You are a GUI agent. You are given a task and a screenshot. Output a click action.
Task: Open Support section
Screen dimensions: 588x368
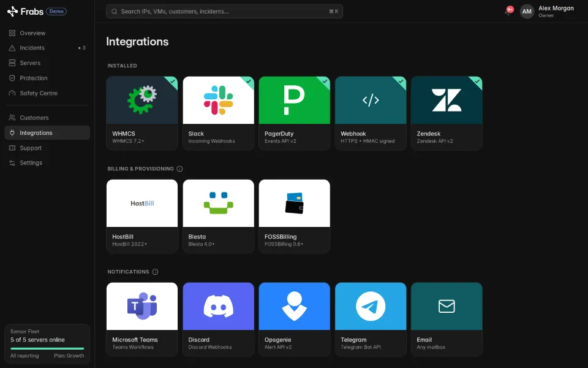[47, 148]
